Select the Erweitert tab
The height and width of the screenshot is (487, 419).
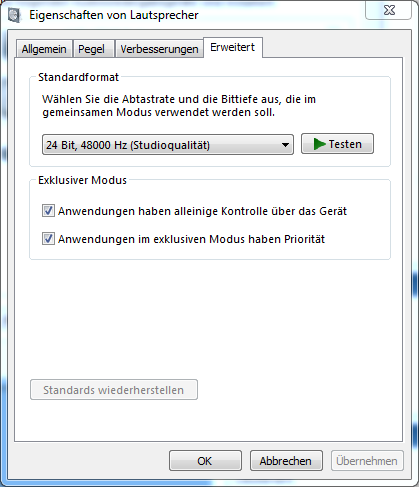[x=233, y=47]
